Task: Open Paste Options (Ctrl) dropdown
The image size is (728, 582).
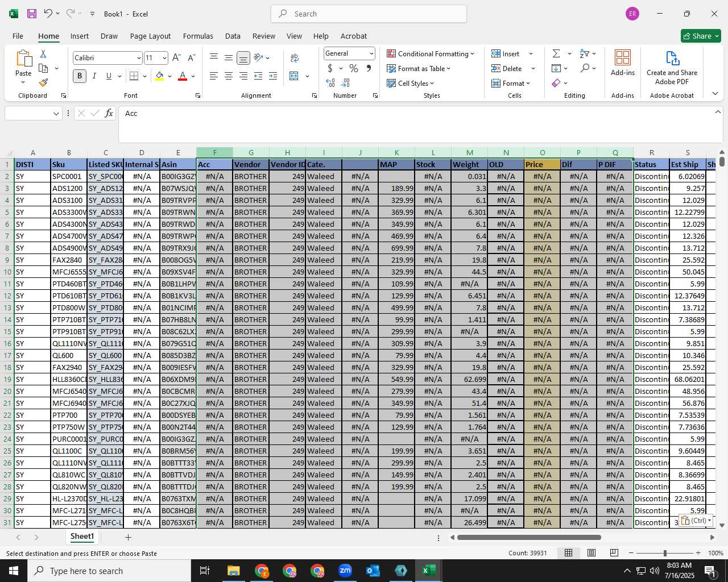Action: coord(696,521)
